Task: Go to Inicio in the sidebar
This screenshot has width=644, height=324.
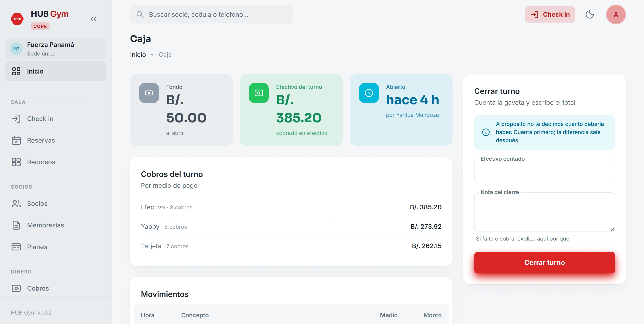Action: click(x=56, y=71)
